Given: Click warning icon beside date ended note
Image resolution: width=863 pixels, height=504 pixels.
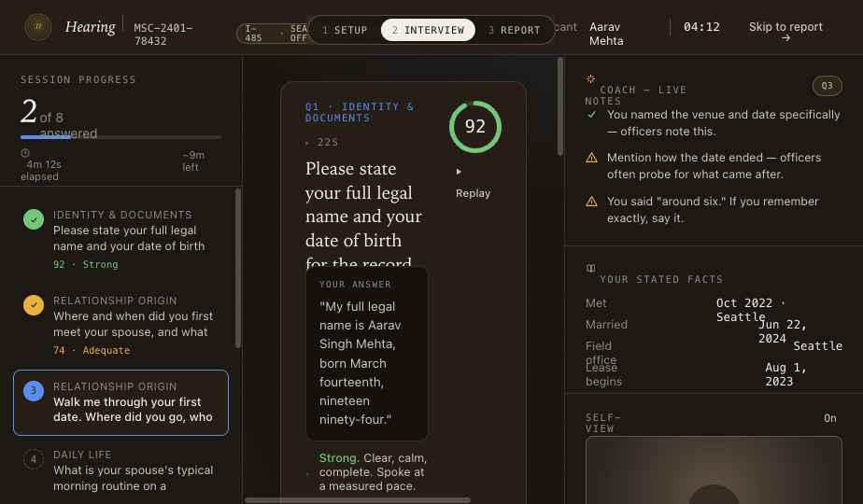Looking at the screenshot, I should point(591,158).
